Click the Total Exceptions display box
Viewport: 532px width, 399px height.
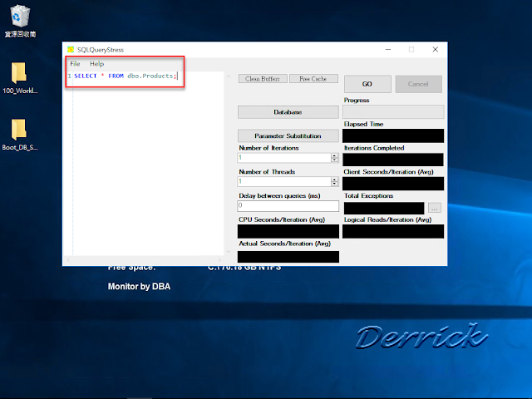click(384, 208)
